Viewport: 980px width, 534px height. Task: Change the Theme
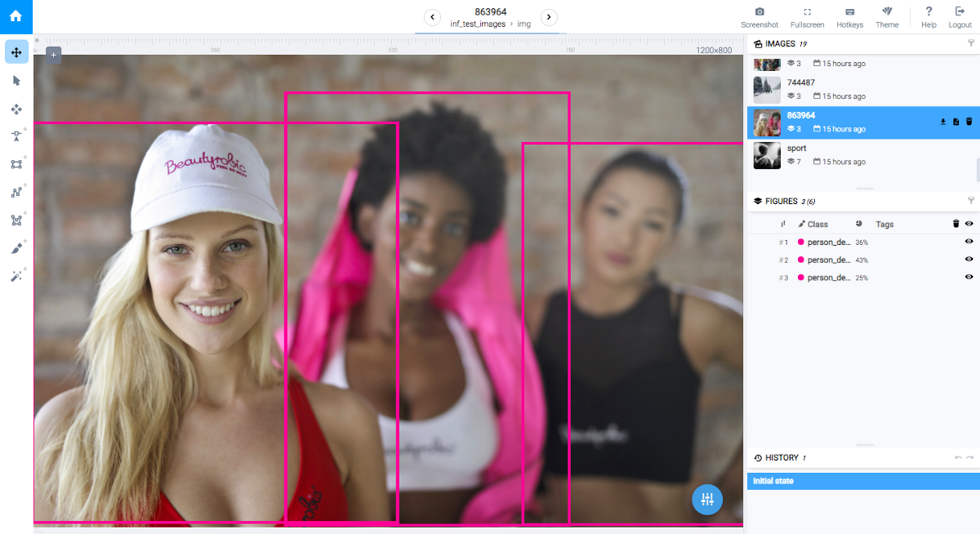tap(887, 17)
